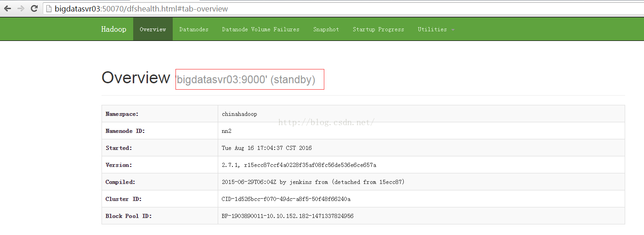The image size is (644, 235).
Task: Click the Cluster ID: label
Action: click(x=124, y=199)
